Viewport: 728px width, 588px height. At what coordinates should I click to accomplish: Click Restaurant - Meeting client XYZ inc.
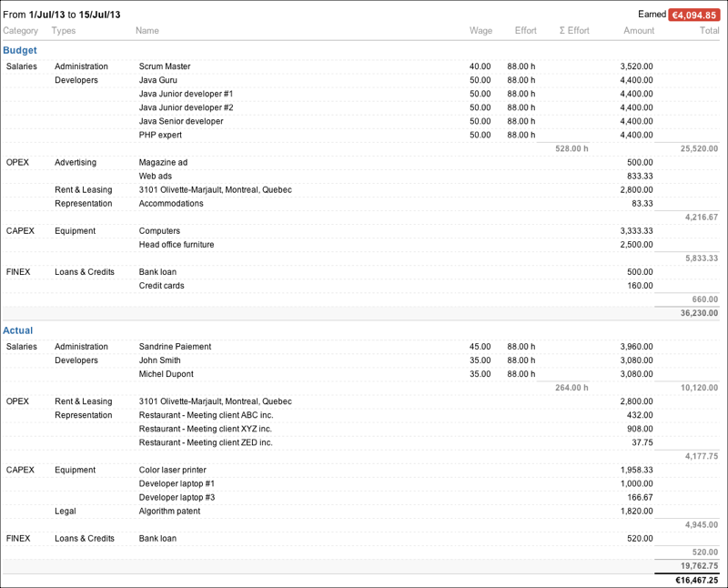[206, 429]
